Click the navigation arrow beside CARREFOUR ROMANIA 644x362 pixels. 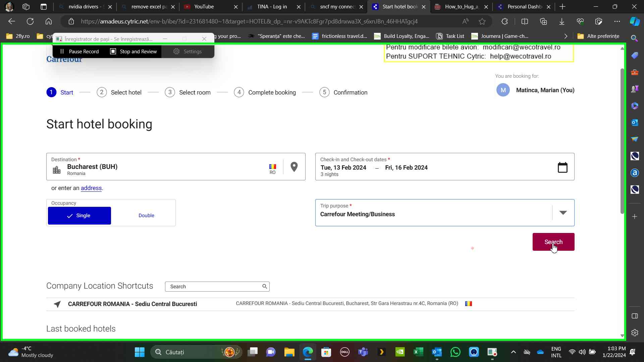click(57, 304)
